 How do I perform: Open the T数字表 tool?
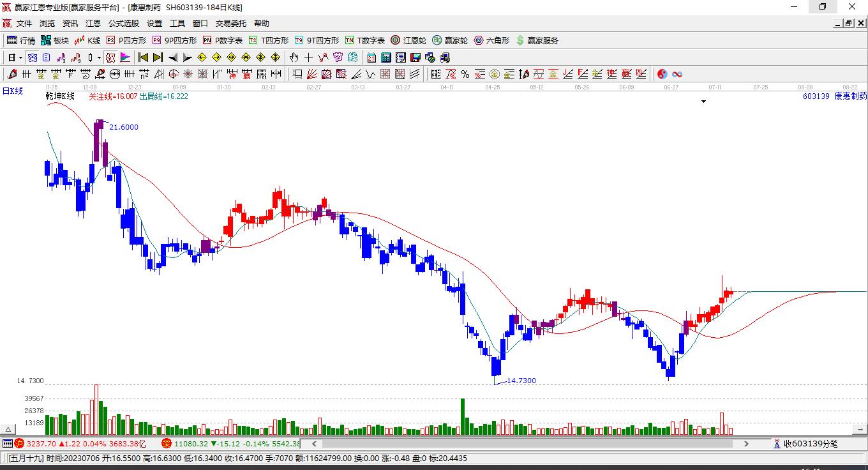(x=365, y=40)
